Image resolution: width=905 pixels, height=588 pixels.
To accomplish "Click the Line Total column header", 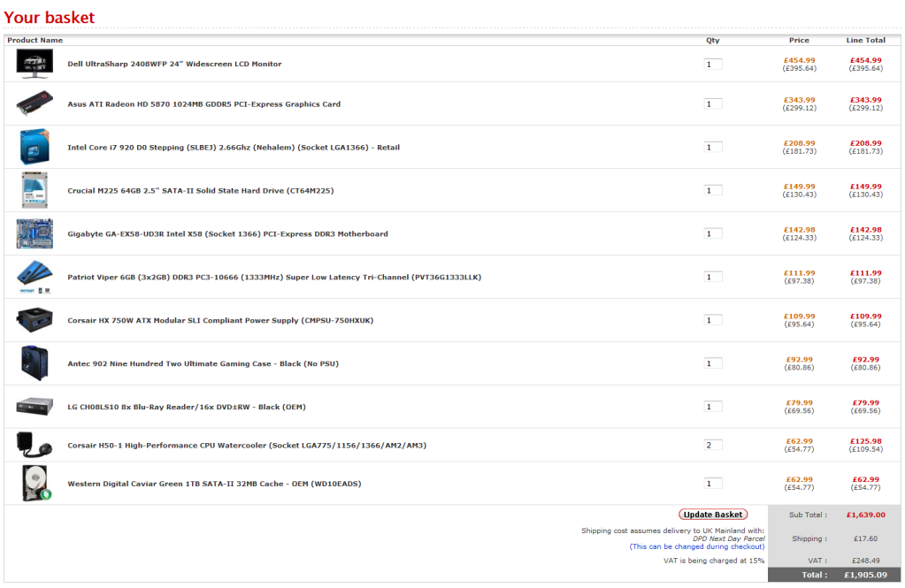I will tap(866, 41).
